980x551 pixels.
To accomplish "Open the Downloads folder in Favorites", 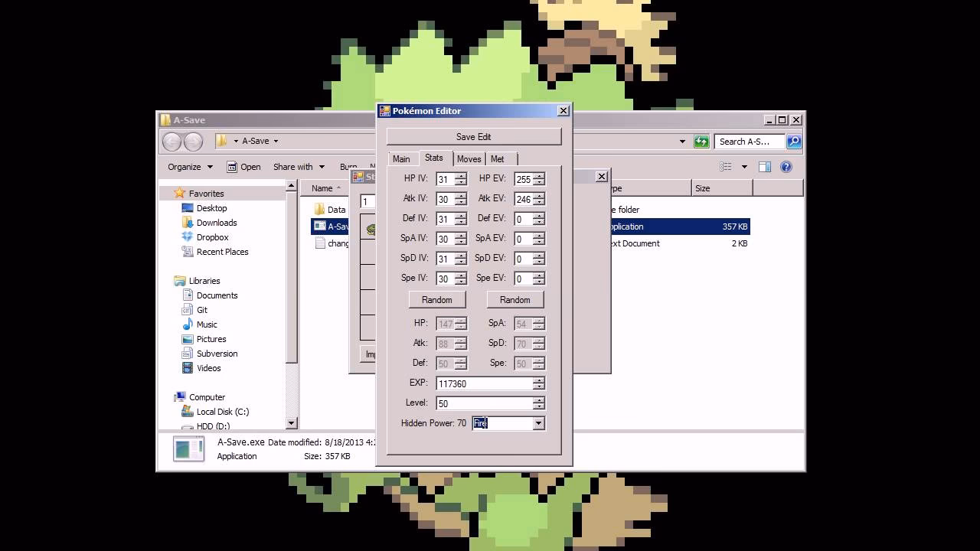I will click(188, 223).
